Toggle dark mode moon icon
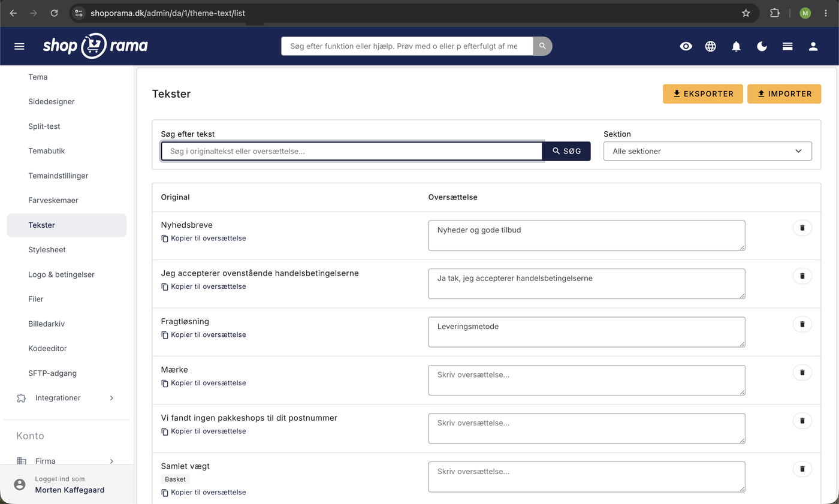The image size is (839, 504). click(762, 46)
